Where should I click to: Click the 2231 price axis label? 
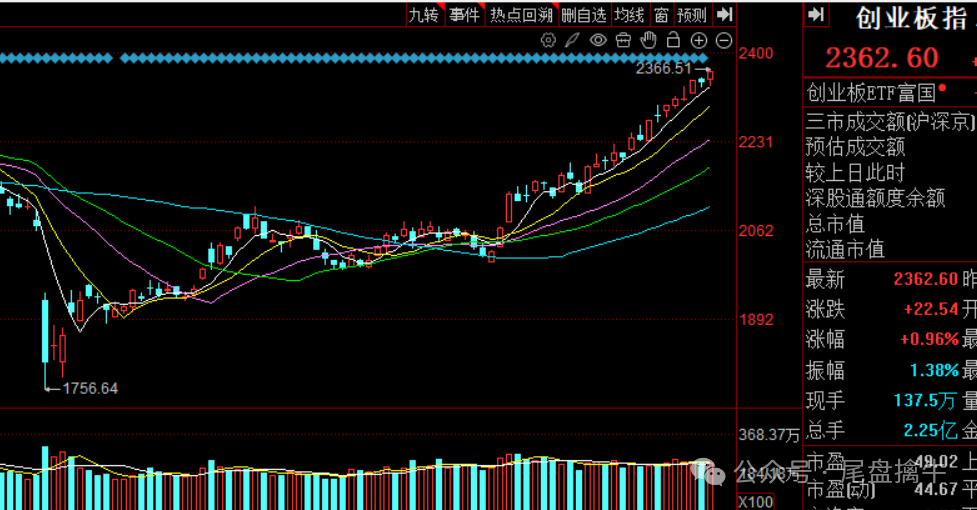tap(756, 143)
